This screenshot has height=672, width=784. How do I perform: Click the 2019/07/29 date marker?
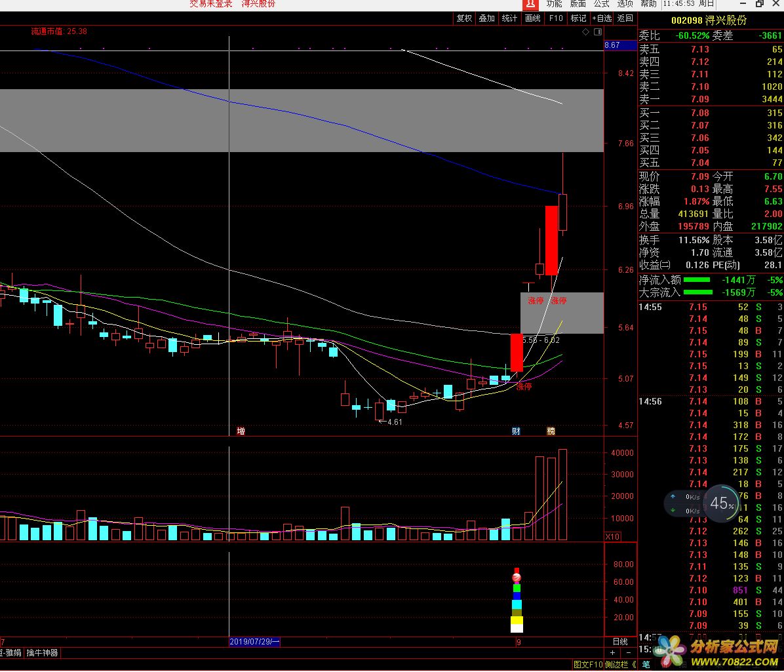pyautogui.click(x=254, y=642)
